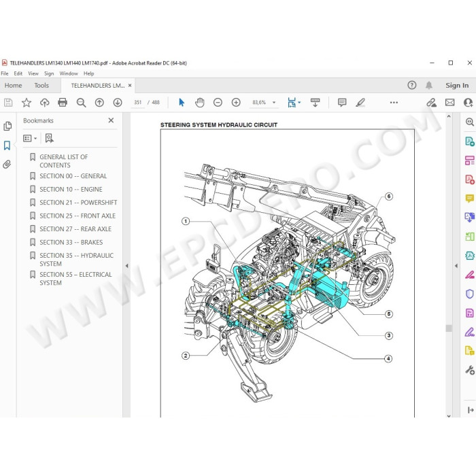
Task: Open yellow Comment tool in right pane
Action: click(470, 199)
